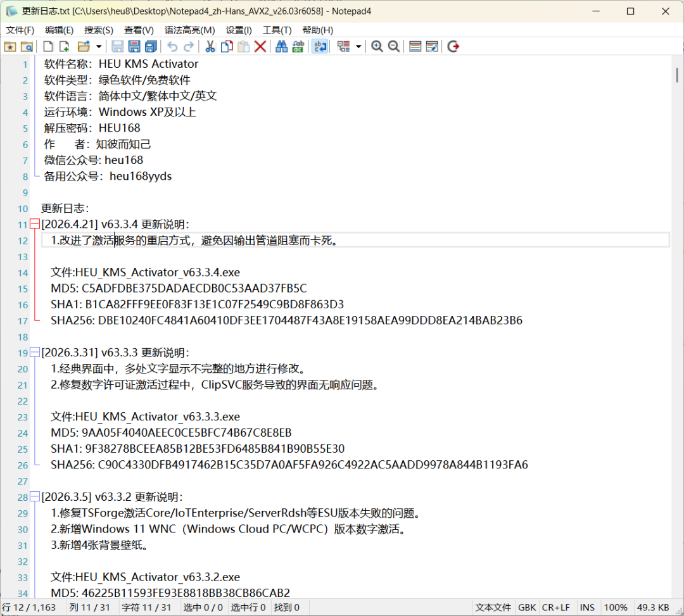The width and height of the screenshot is (684, 616).
Task: Collapse the v63.3.4 fold at line 11
Action: [35, 225]
